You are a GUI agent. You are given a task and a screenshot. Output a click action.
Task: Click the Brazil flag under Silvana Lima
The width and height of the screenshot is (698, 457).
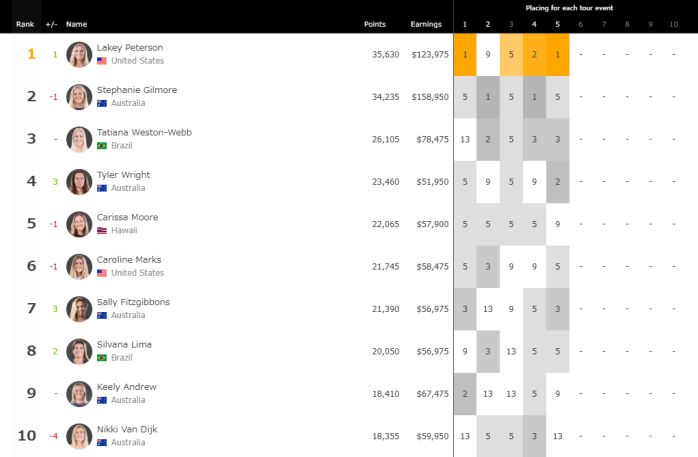(x=102, y=357)
